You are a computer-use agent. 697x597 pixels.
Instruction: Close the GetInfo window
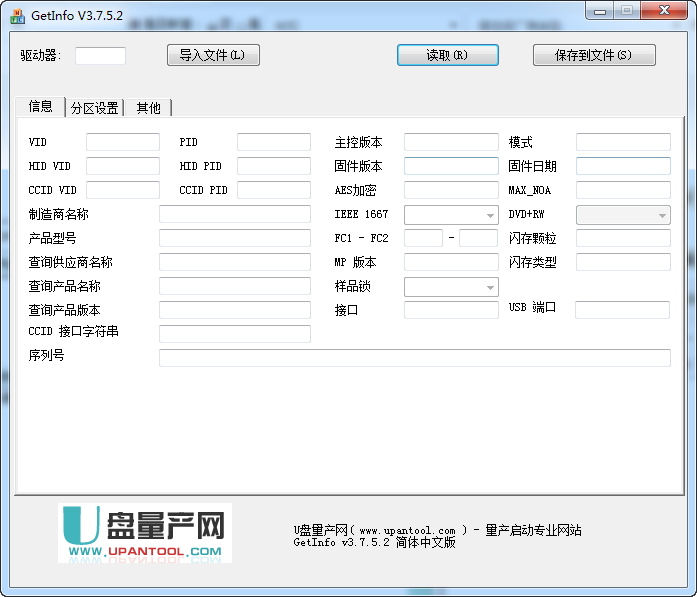665,11
